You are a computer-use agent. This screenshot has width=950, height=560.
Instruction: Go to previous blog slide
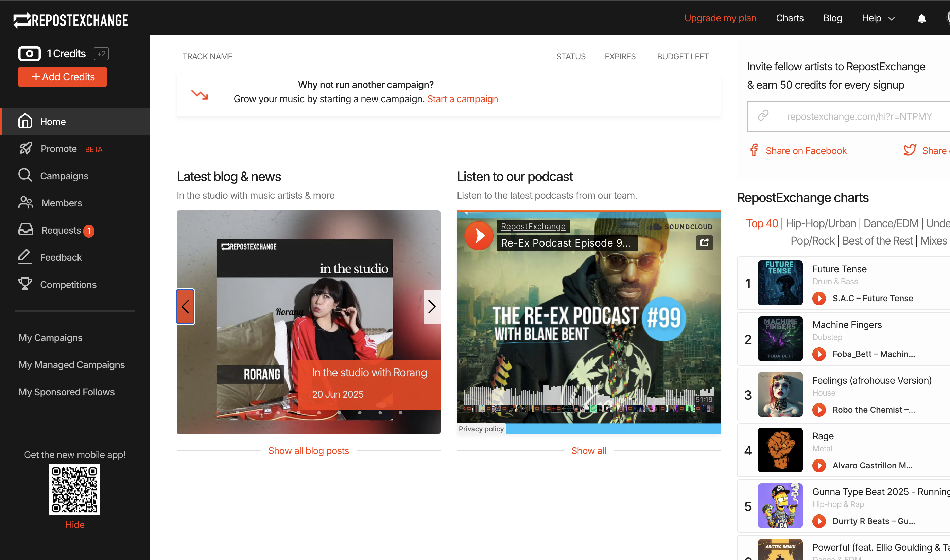click(x=185, y=306)
